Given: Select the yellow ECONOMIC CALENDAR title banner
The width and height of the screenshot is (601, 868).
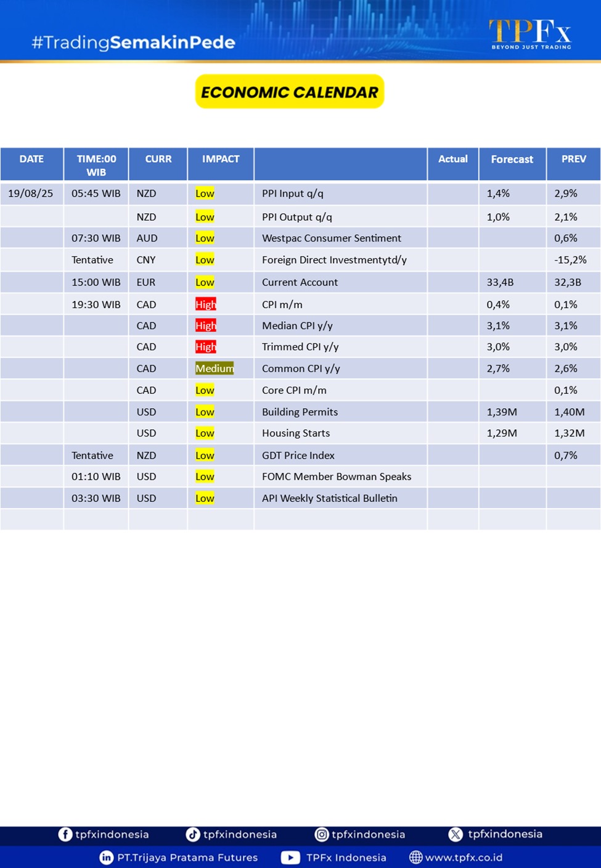Looking at the screenshot, I should click(x=290, y=92).
